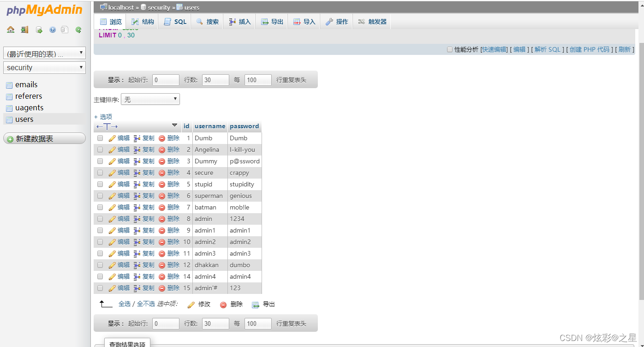Click the bottom export icon 导出
The image size is (644, 347).
click(x=256, y=305)
